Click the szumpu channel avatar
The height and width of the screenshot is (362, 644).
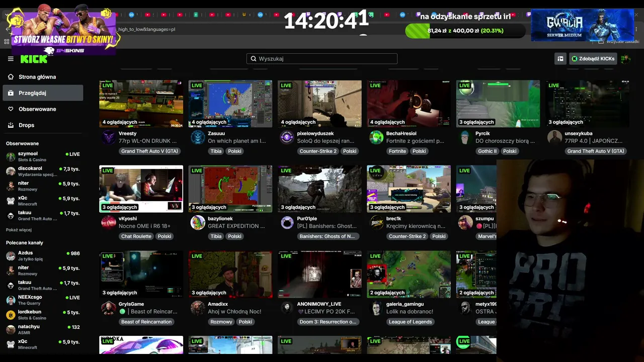(x=465, y=222)
